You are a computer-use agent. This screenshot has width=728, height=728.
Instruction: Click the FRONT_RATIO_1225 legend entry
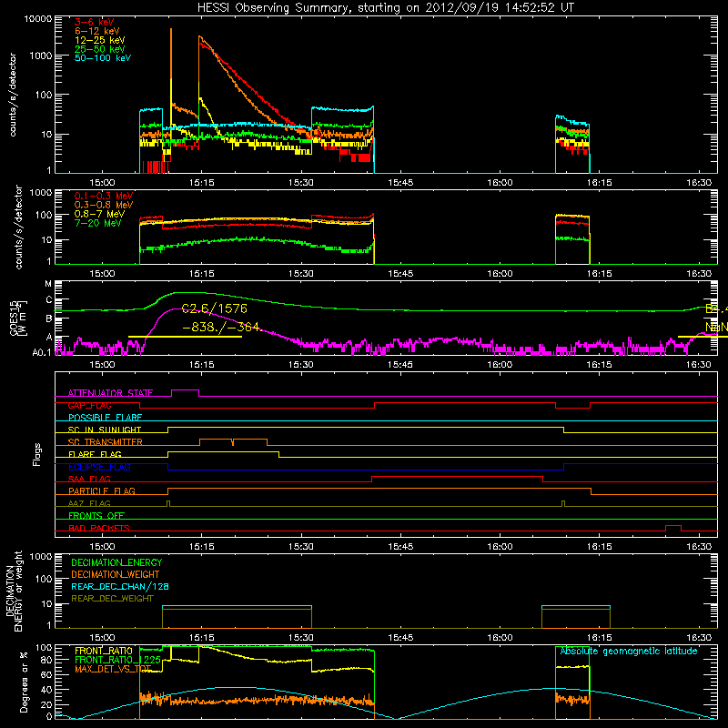click(x=117, y=660)
